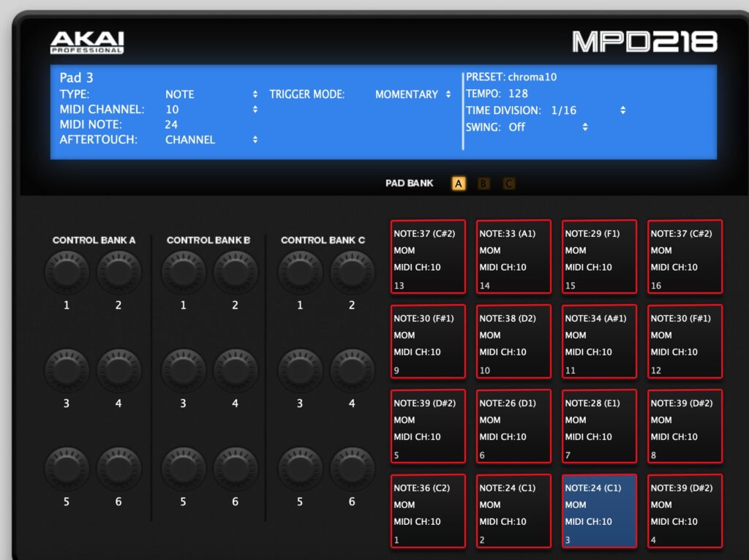Select pad 1 with NOTE:36 (C2)
The height and width of the screenshot is (560, 749).
tap(428, 511)
